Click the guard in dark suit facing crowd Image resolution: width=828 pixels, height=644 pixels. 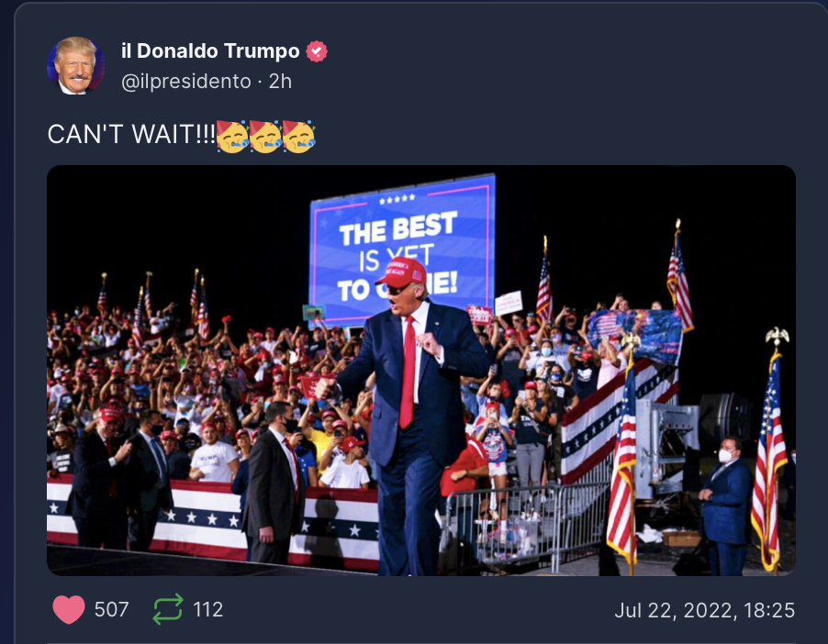[x=274, y=483]
